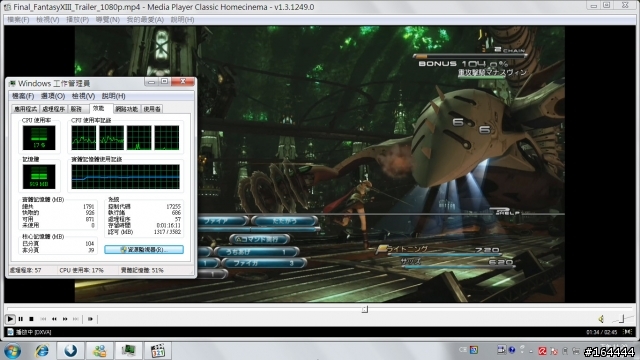Skip to previous track in player controls
640x360 pixels.
point(43,319)
